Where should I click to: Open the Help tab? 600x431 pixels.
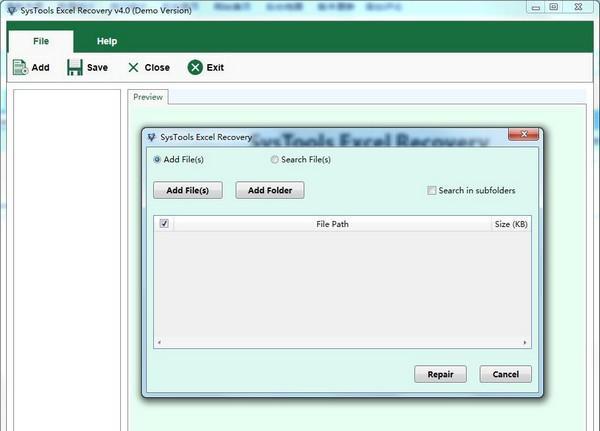(107, 41)
